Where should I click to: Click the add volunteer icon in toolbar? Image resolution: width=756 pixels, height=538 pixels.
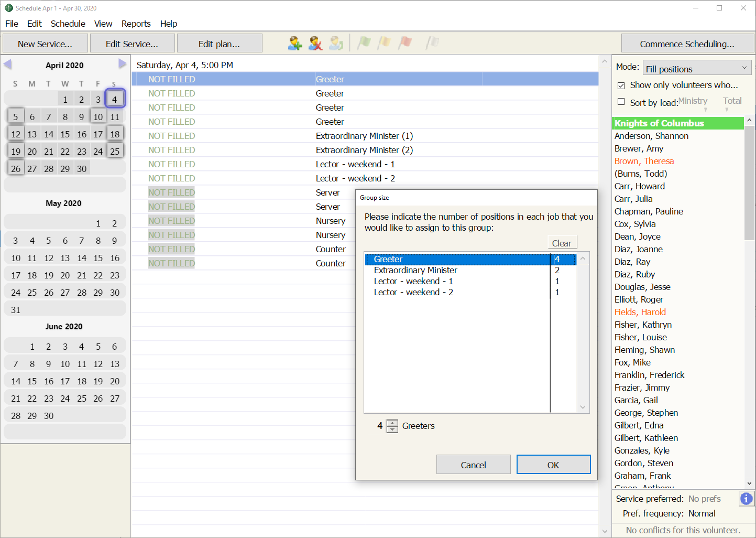[295, 44]
